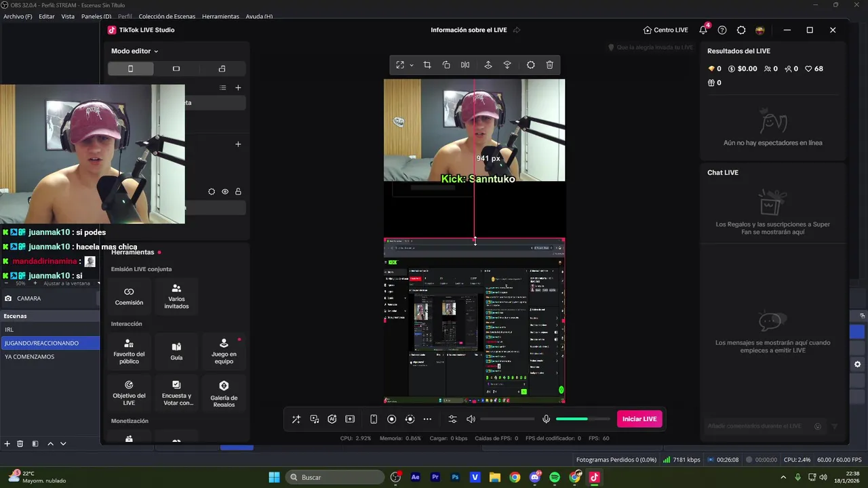Open the Editar menu in OBS

tap(47, 16)
